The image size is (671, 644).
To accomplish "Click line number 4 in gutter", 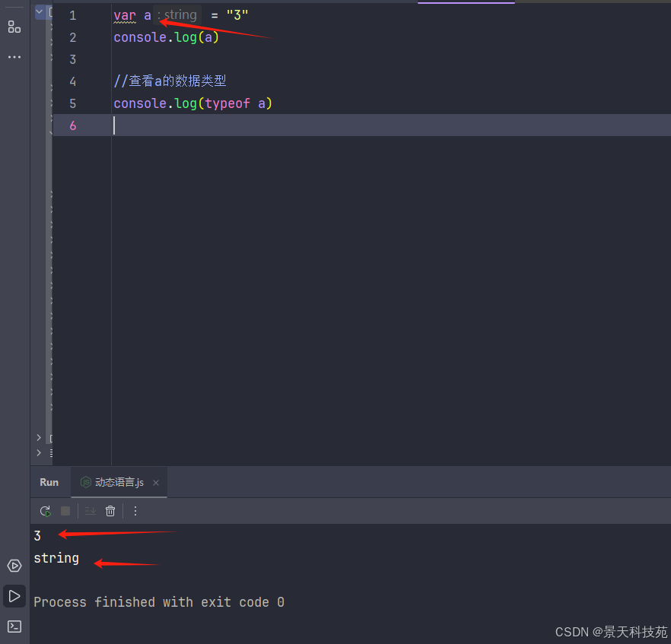I will tap(73, 81).
